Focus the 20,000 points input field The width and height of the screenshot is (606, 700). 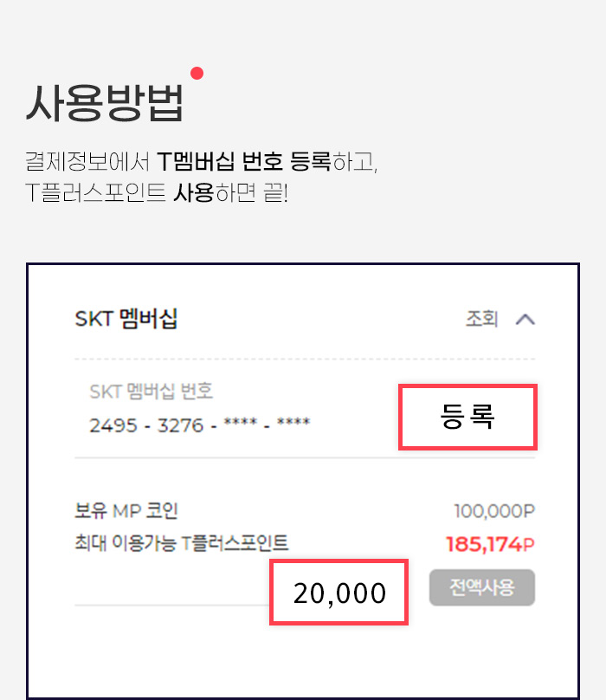tap(339, 593)
